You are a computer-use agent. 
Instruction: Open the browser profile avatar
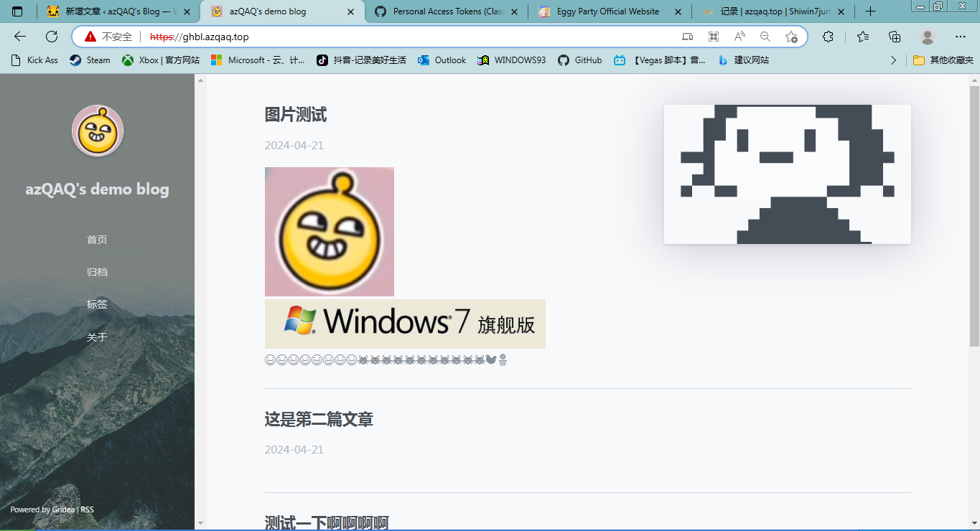[928, 37]
